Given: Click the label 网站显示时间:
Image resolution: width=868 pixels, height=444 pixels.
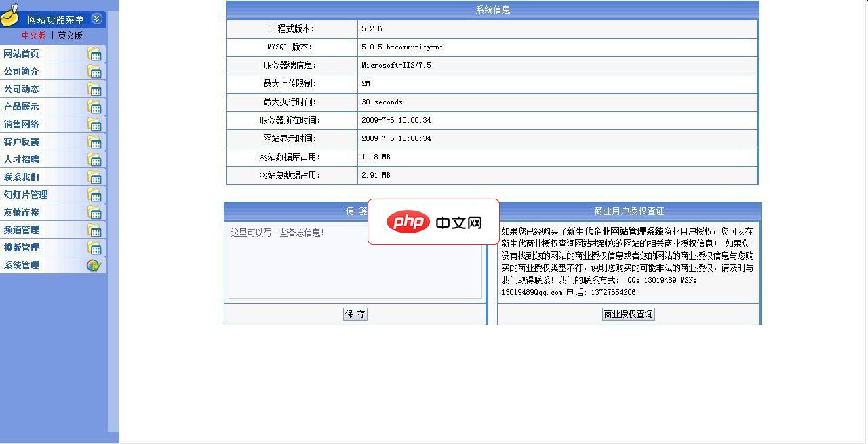Looking at the screenshot, I should tap(290, 139).
